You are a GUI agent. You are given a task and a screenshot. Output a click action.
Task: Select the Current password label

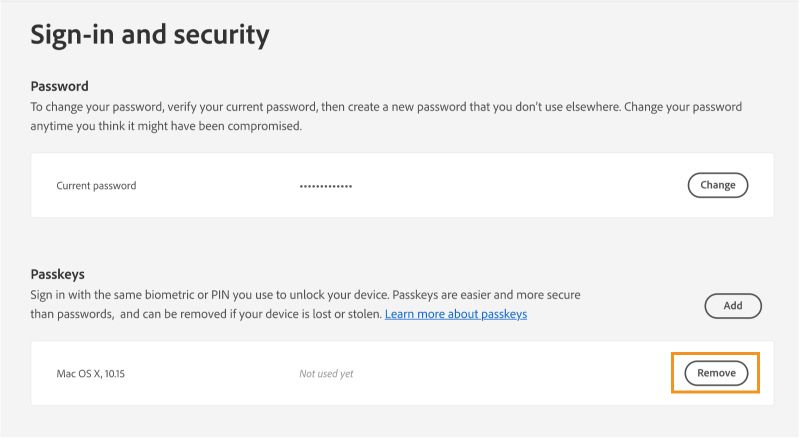tap(96, 186)
